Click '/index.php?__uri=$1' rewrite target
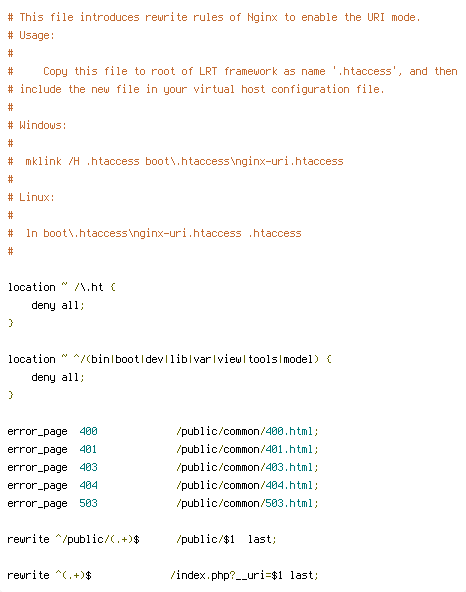Image resolution: width=466 pixels, height=592 pixels. (226, 575)
